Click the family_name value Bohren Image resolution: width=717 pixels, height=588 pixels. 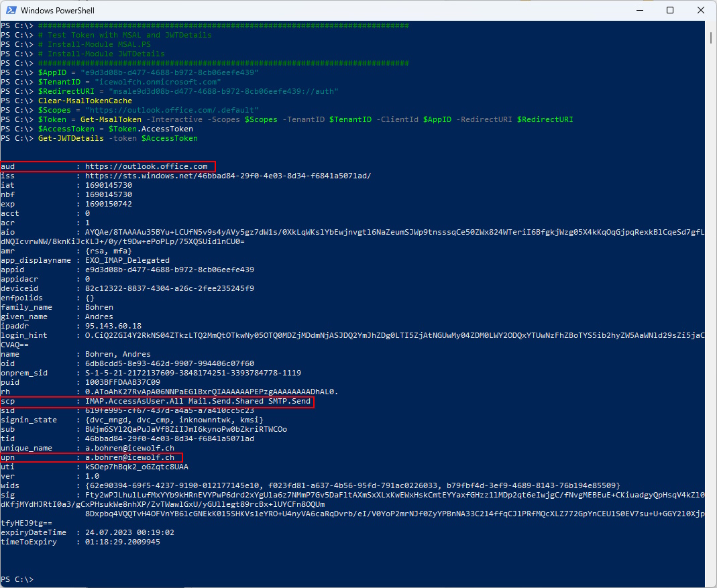[x=99, y=307]
